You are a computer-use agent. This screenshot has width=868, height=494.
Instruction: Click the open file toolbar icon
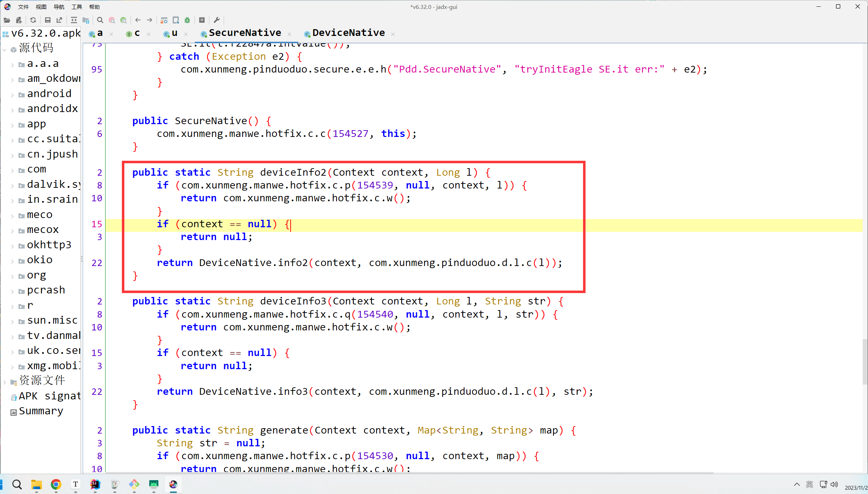pyautogui.click(x=7, y=20)
